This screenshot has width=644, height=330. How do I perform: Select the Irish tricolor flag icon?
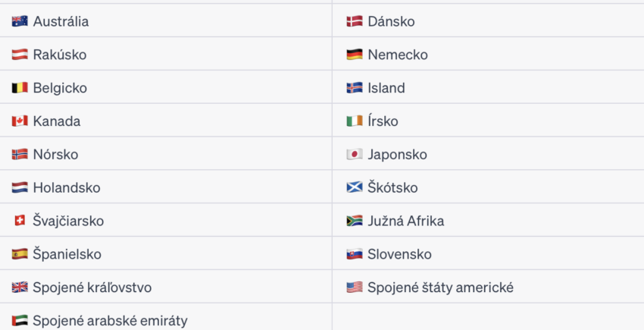(x=355, y=121)
